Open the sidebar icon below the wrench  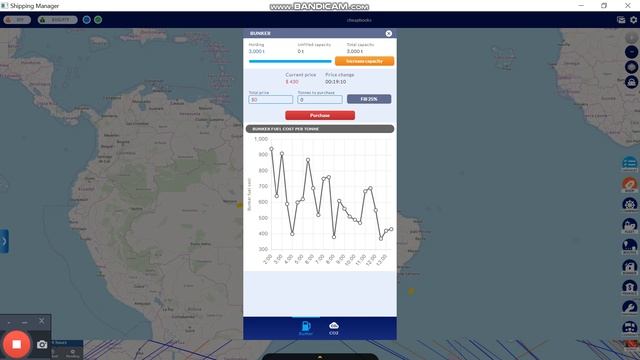[x=629, y=328]
